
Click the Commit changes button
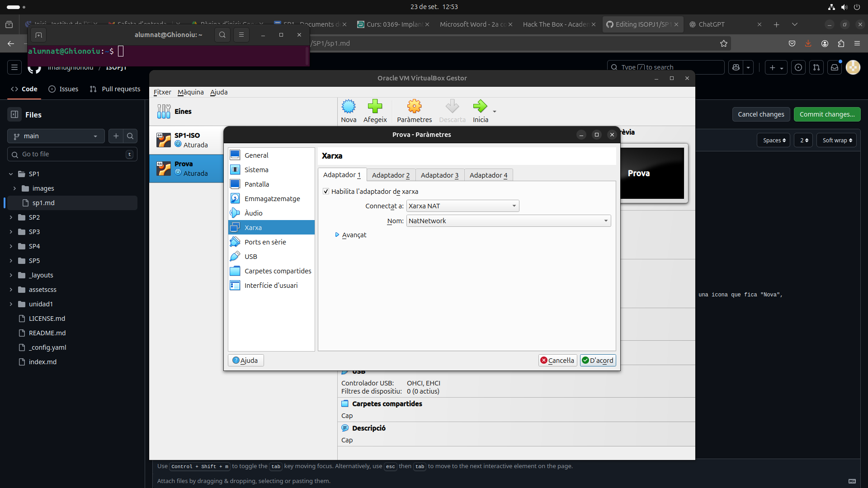pyautogui.click(x=826, y=114)
